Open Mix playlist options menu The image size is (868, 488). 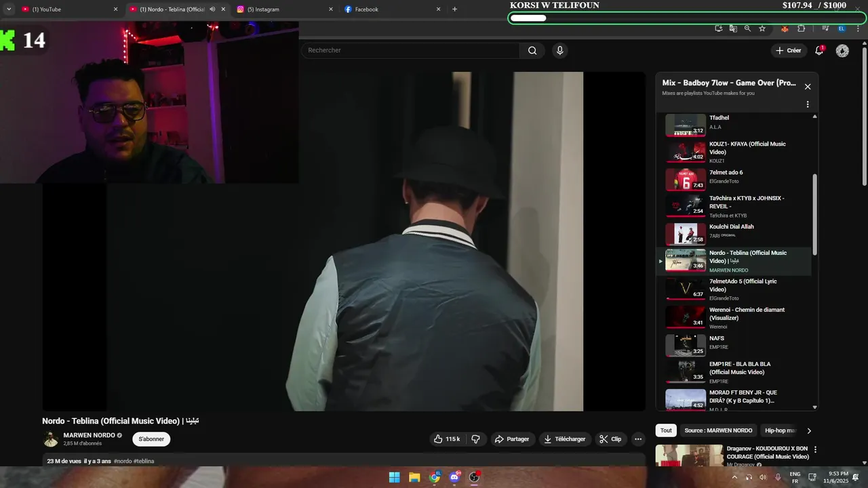tap(808, 104)
